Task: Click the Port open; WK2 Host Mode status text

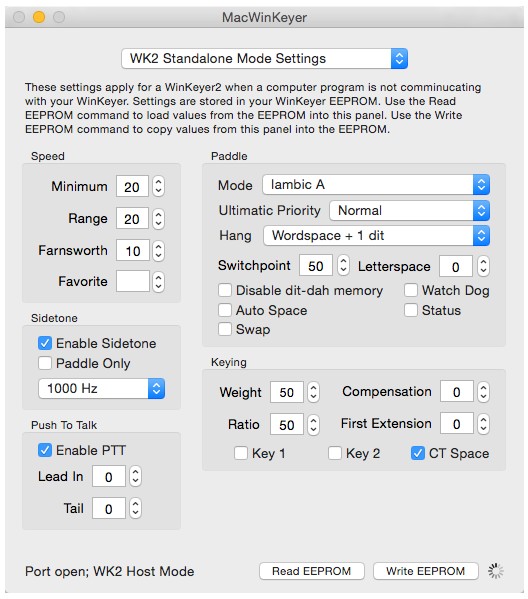Action: pyautogui.click(x=110, y=571)
